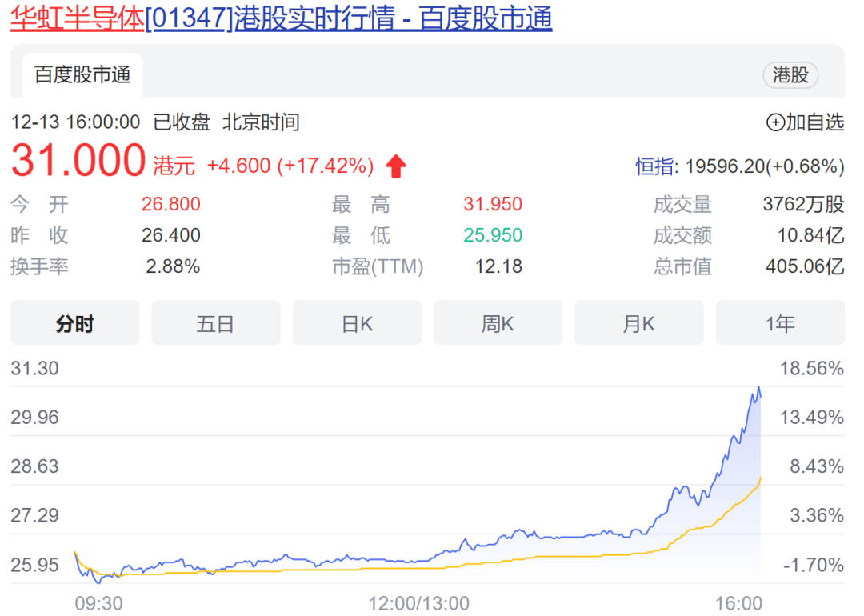The image size is (864, 616).
Task: Click the 总市值 value 405.06亿
Action: (x=805, y=266)
